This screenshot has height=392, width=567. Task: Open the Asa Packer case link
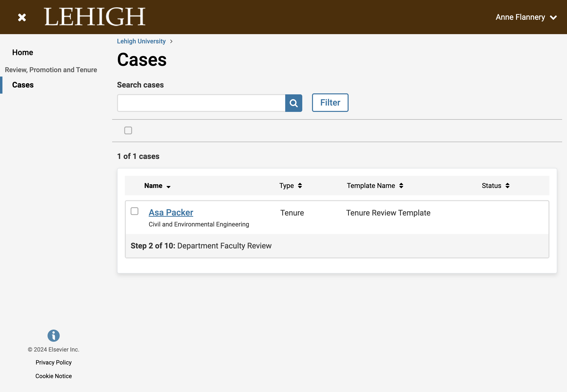click(x=171, y=213)
